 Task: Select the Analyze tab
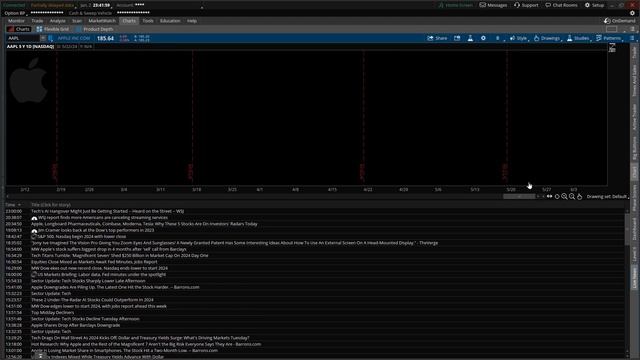58,20
